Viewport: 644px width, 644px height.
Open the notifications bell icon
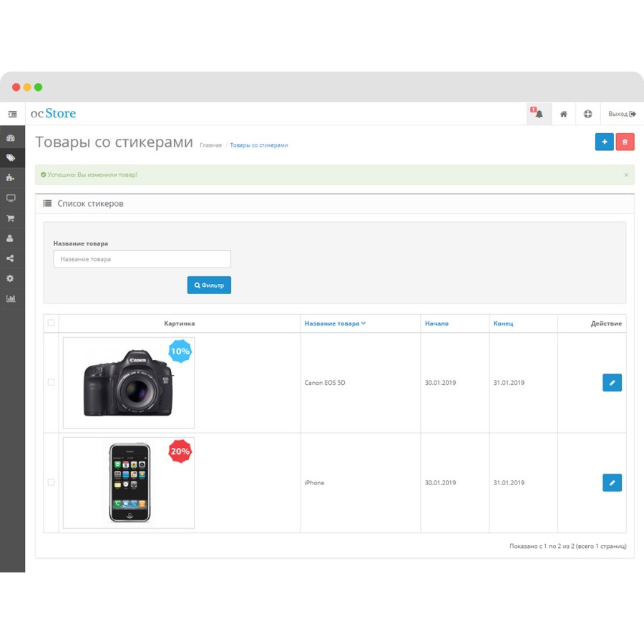(538, 114)
